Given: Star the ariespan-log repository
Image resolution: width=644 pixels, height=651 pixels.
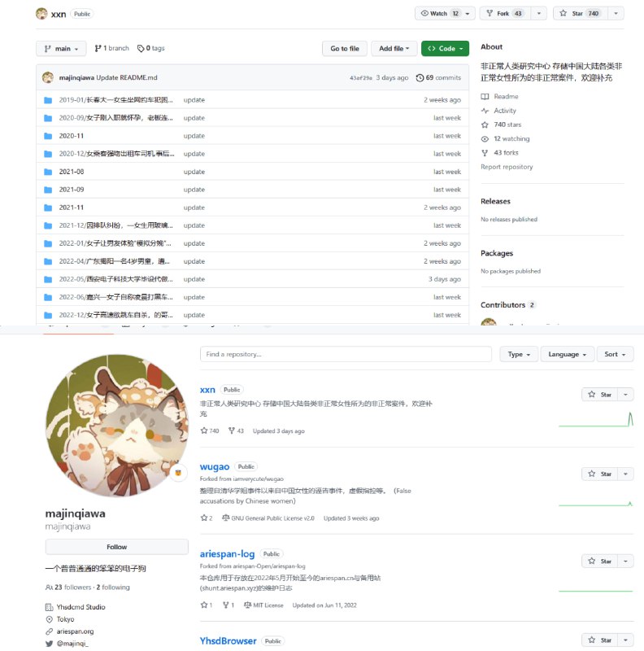Looking at the screenshot, I should (x=600, y=561).
